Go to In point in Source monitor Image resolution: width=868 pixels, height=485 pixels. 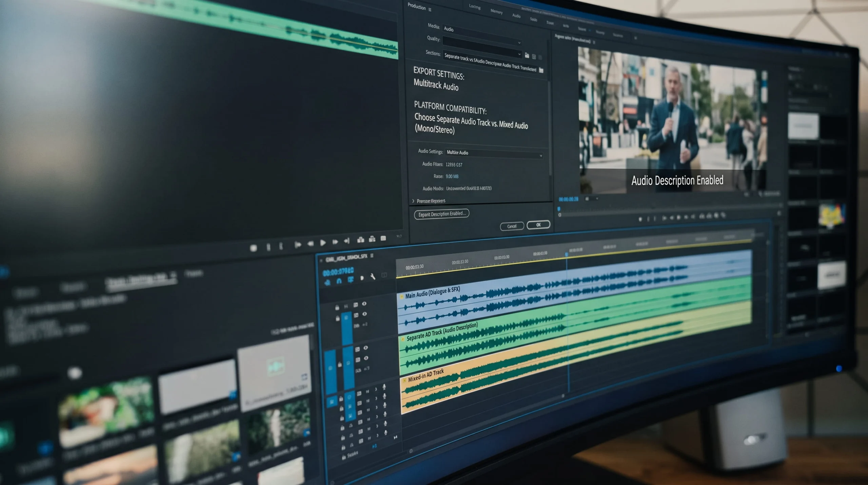298,245
